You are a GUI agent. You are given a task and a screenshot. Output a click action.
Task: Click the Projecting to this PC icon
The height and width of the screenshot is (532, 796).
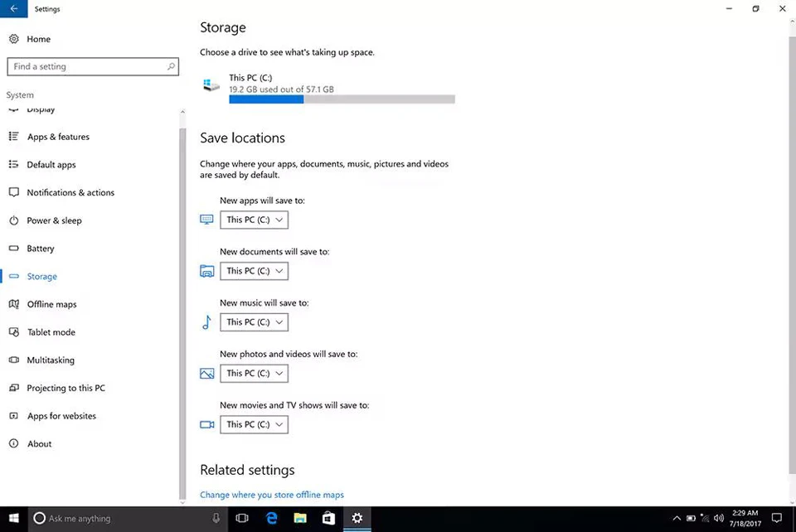pos(14,388)
